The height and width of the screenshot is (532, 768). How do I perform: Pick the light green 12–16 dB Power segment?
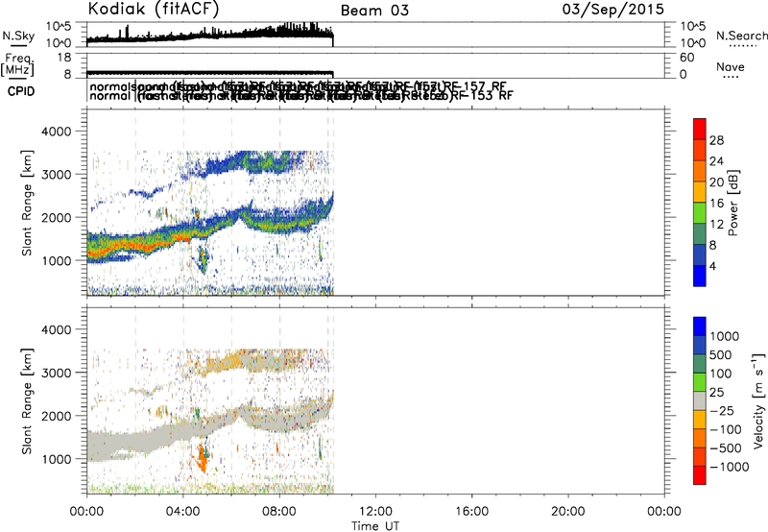[700, 213]
